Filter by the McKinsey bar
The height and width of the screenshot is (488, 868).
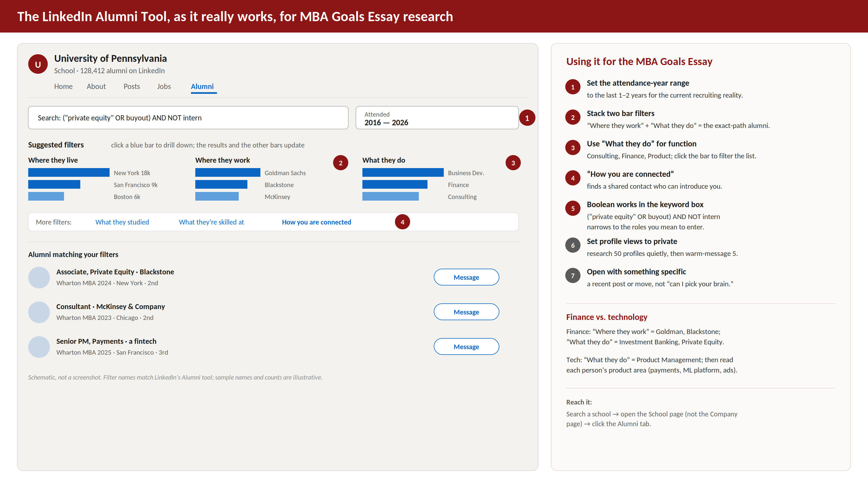click(217, 196)
